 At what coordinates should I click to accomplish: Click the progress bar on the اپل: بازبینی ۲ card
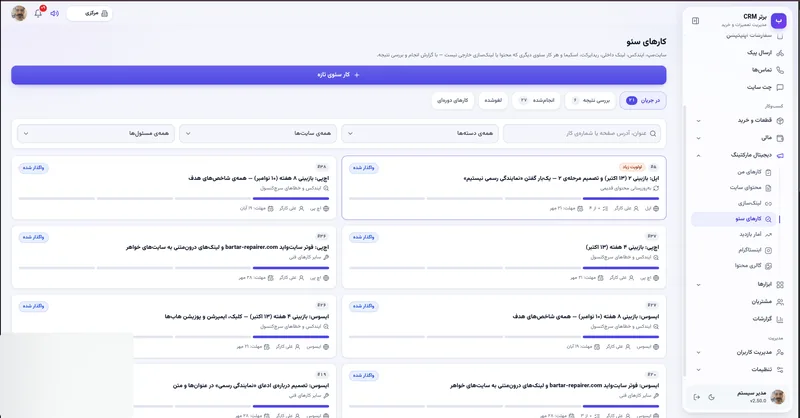coord(504,199)
